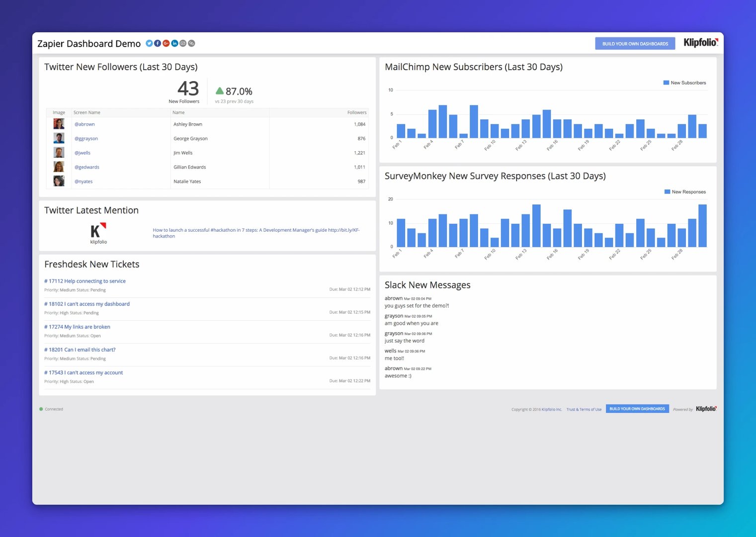Open ticket 17543 I can't access my account
The width and height of the screenshot is (756, 537).
84,373
